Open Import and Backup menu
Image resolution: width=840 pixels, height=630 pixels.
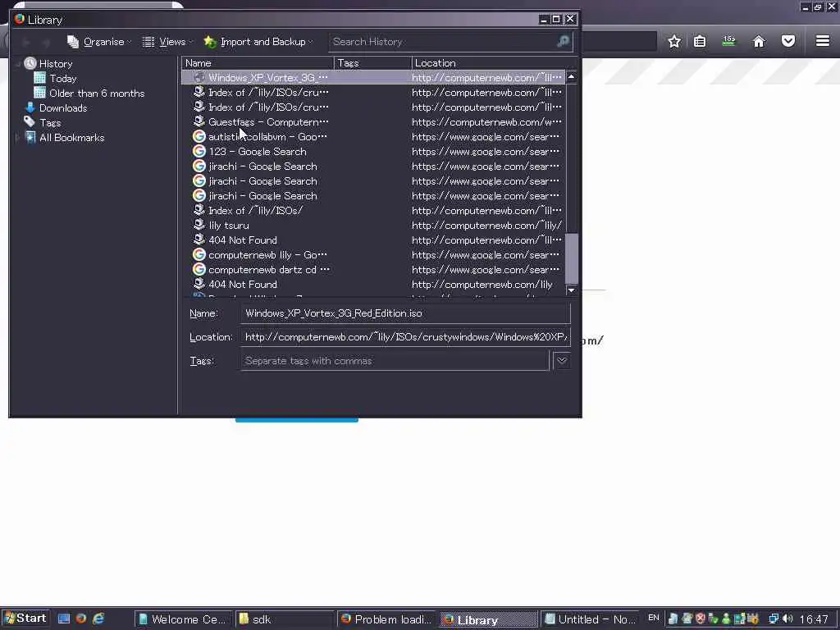point(258,42)
